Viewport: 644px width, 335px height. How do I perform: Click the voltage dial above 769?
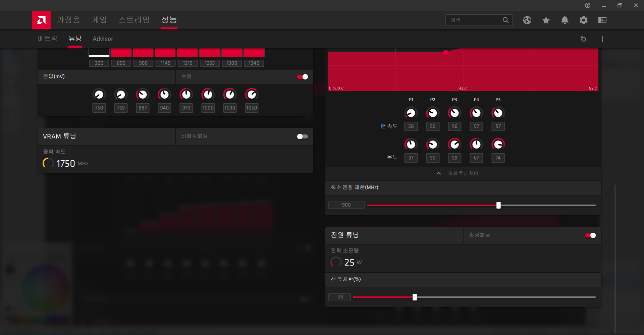[121, 95]
